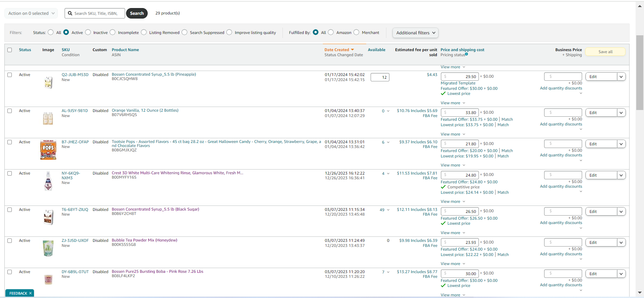644x298 pixels.
Task: Open the Orange Vanilla bottles thumbnail
Action: coord(48,118)
